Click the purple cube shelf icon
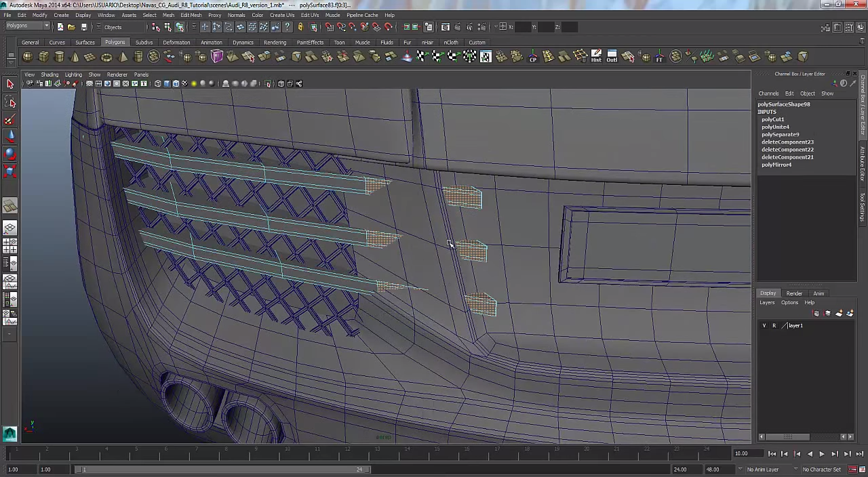 [217, 57]
